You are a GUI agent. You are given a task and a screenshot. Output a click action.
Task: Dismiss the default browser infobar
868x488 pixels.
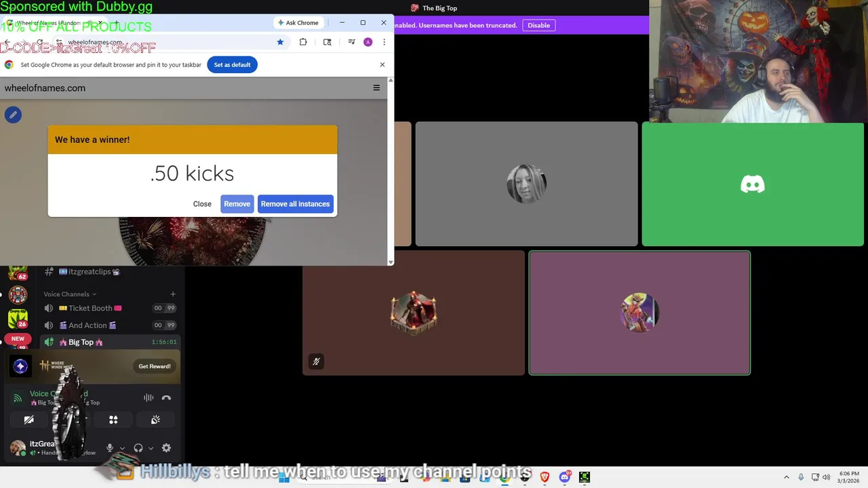pyautogui.click(x=382, y=65)
